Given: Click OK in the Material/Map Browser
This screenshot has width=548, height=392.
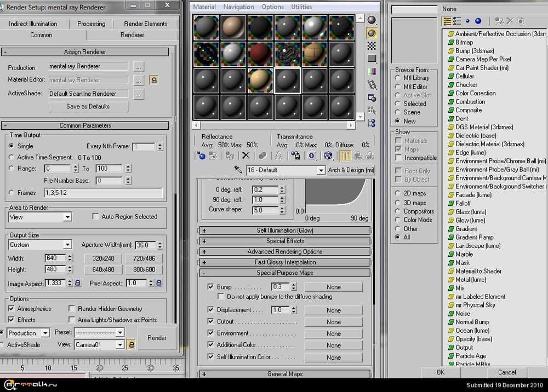Looking at the screenshot, I should (441, 372).
